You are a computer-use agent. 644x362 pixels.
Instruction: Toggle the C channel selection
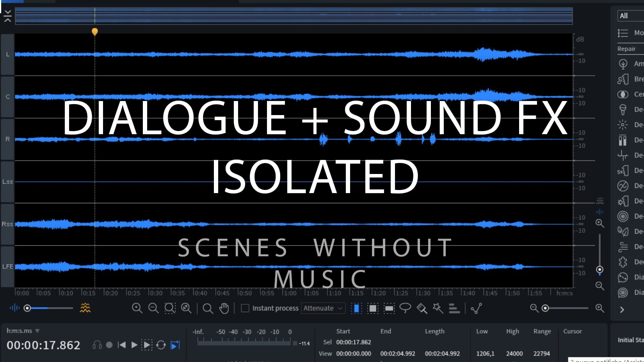7,97
